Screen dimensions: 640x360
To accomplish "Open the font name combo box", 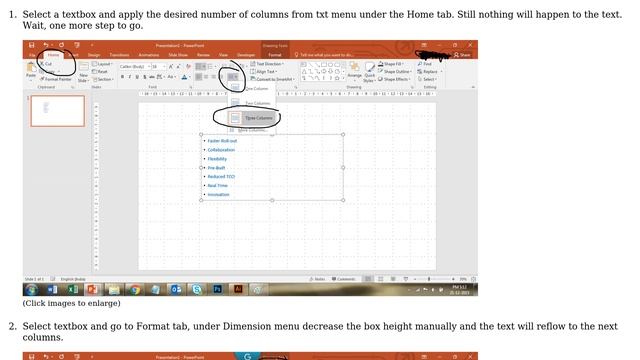I will [135, 66].
